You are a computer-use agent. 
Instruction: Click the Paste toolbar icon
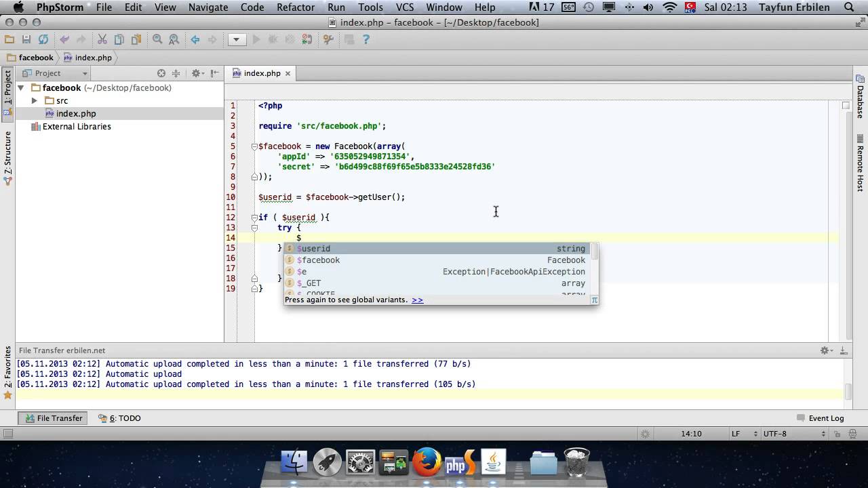point(136,39)
